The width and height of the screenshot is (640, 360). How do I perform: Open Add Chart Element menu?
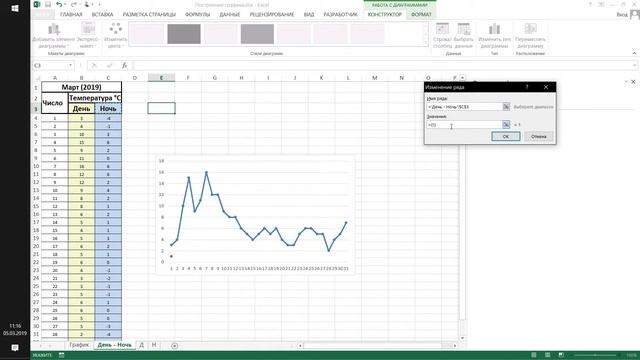click(53, 36)
